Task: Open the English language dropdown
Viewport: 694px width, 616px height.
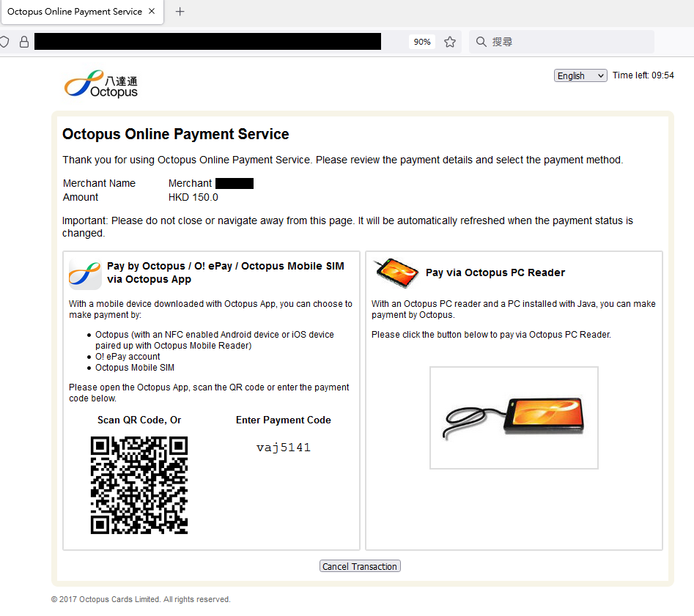Action: (580, 75)
